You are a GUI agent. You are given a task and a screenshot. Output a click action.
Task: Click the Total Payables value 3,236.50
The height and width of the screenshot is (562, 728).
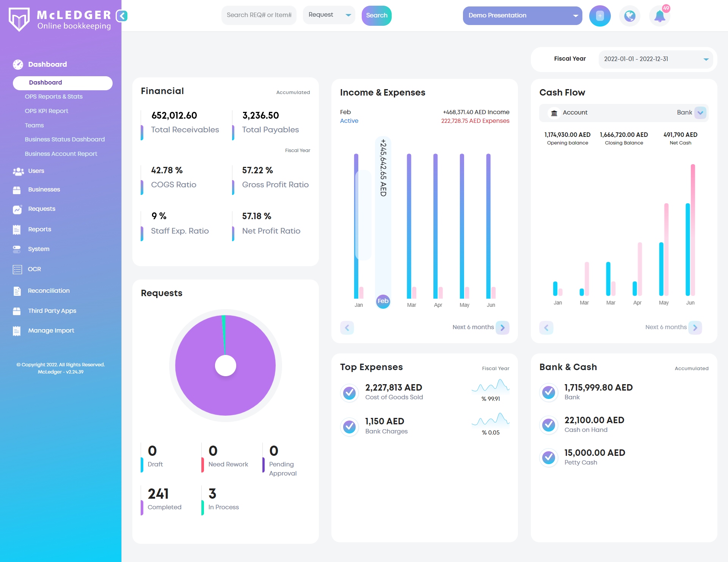pos(260,116)
